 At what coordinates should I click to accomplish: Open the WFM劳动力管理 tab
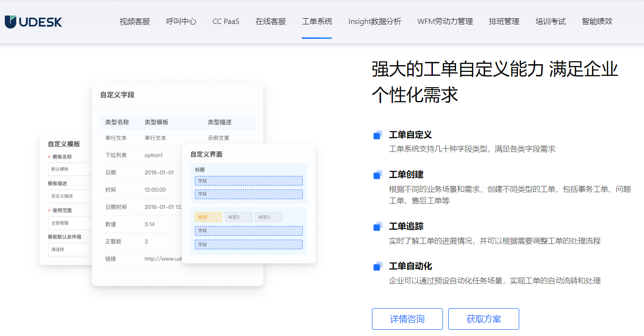445,22
